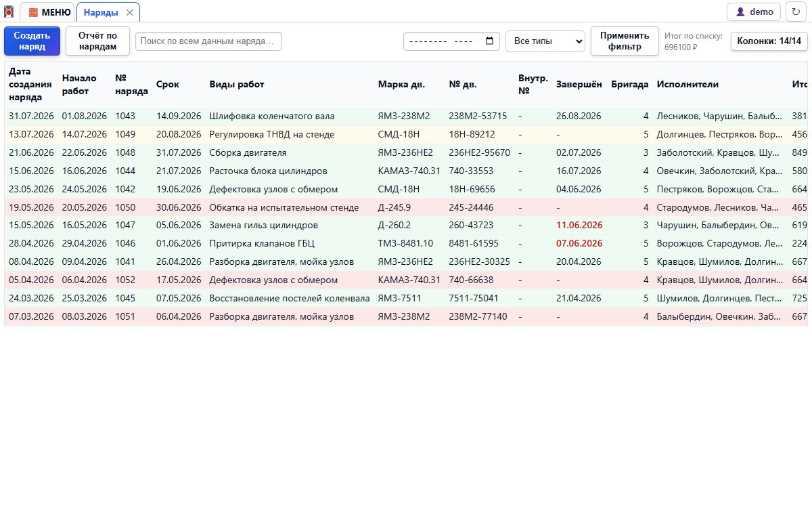The height and width of the screenshot is (508, 812).
Task: Switch to the Наряды tab
Action: [101, 12]
